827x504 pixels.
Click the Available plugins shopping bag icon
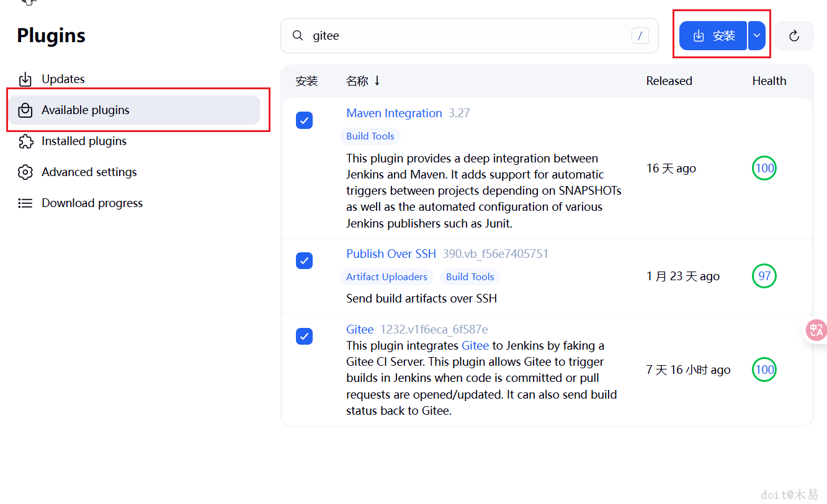click(x=25, y=110)
